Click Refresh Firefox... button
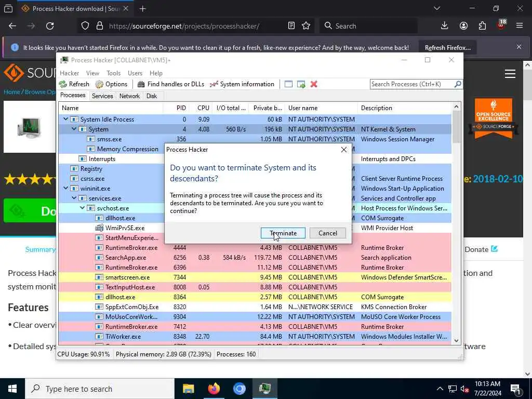Image resolution: width=532 pixels, height=399 pixels. [x=447, y=48]
